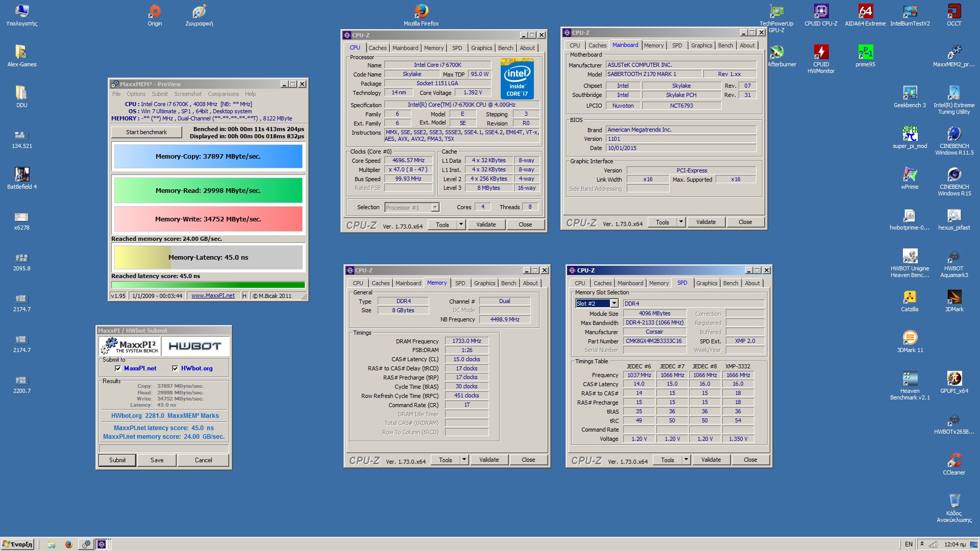The width and height of the screenshot is (980, 551).
Task: Launch CPUID CPU-Z desktop icon
Action: coord(821,15)
